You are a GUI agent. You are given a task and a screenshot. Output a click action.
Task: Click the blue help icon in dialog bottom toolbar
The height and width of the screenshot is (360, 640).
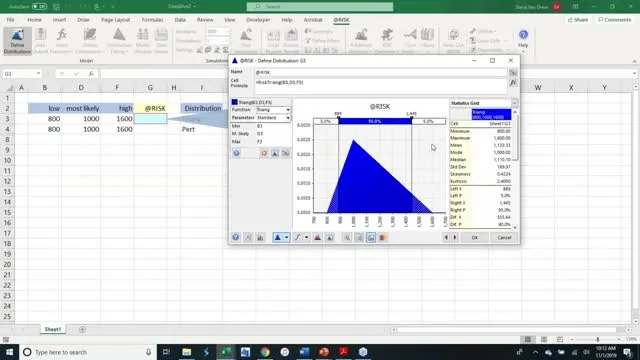(236, 237)
